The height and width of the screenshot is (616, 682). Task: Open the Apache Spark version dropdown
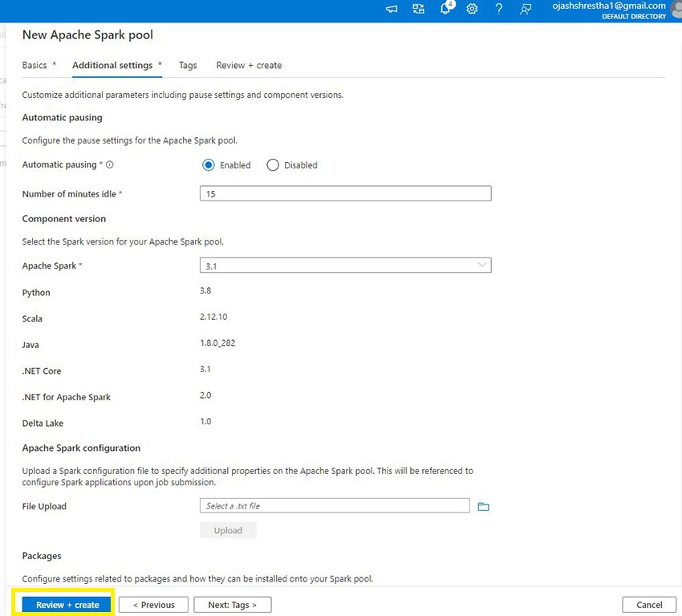[x=481, y=265]
